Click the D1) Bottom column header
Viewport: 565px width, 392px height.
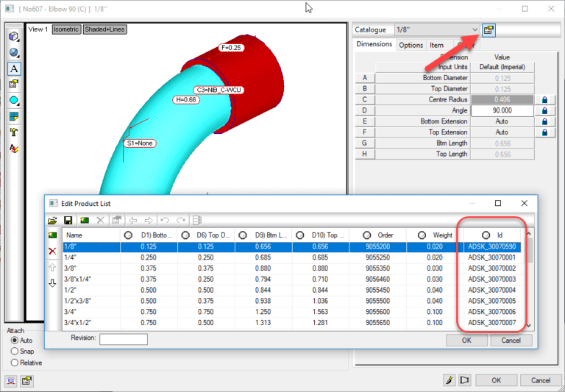149,235
